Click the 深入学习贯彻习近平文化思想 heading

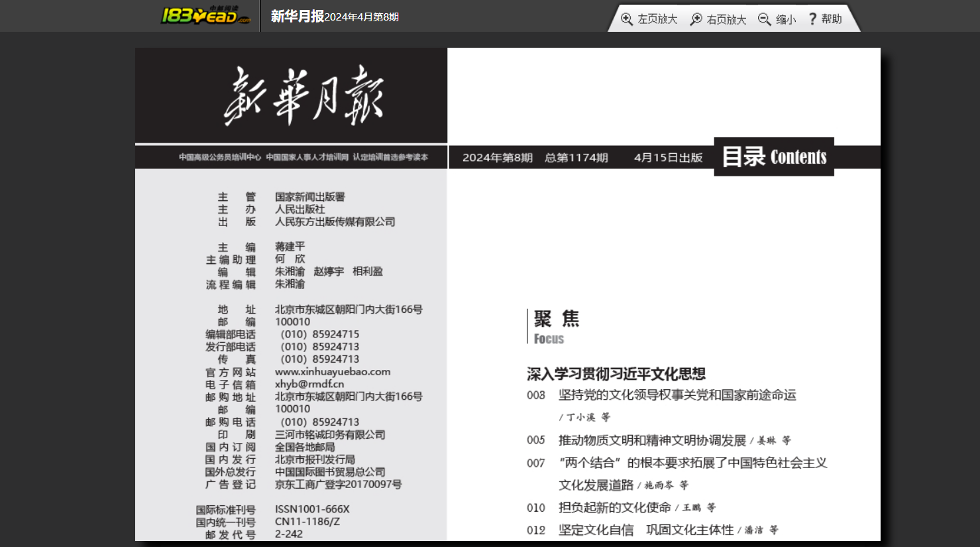(616, 374)
